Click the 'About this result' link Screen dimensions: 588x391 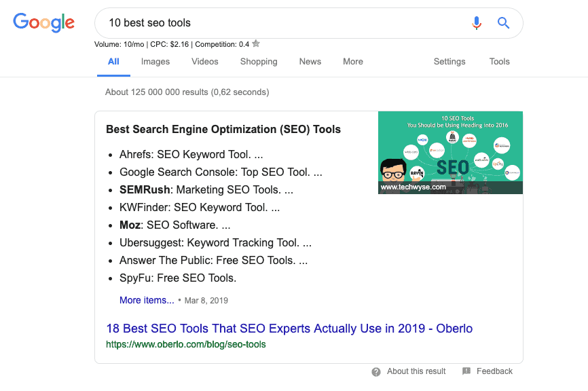point(416,371)
